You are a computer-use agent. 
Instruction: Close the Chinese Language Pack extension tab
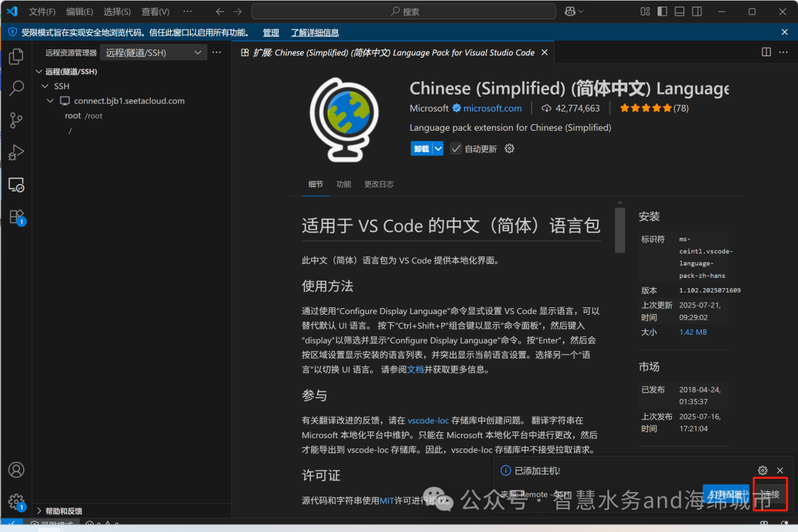pyautogui.click(x=545, y=52)
